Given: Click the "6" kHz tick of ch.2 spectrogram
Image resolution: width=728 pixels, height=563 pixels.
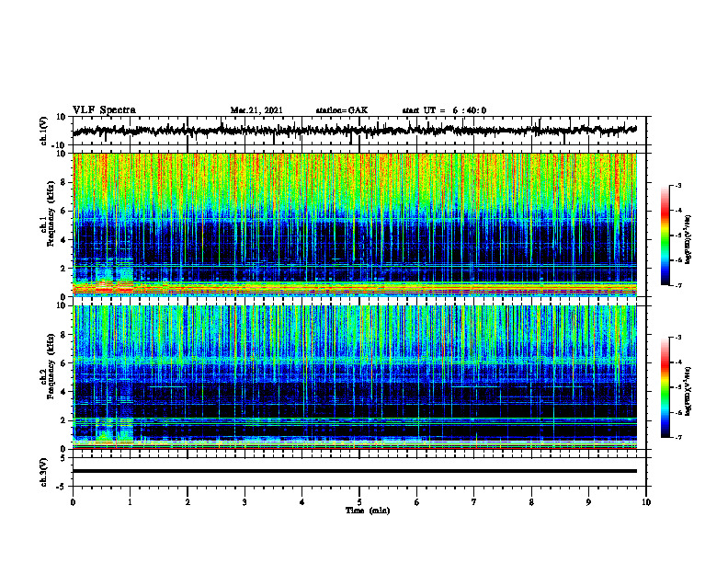Looking at the screenshot, I should [64, 363].
